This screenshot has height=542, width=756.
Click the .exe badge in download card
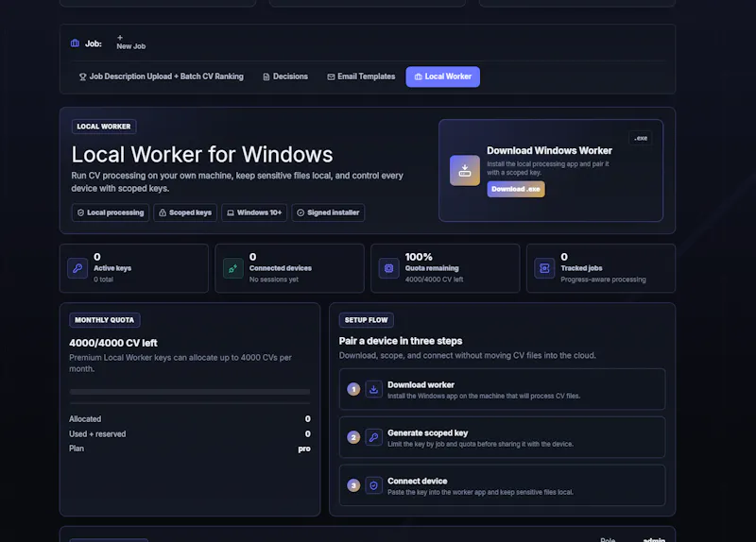641,138
